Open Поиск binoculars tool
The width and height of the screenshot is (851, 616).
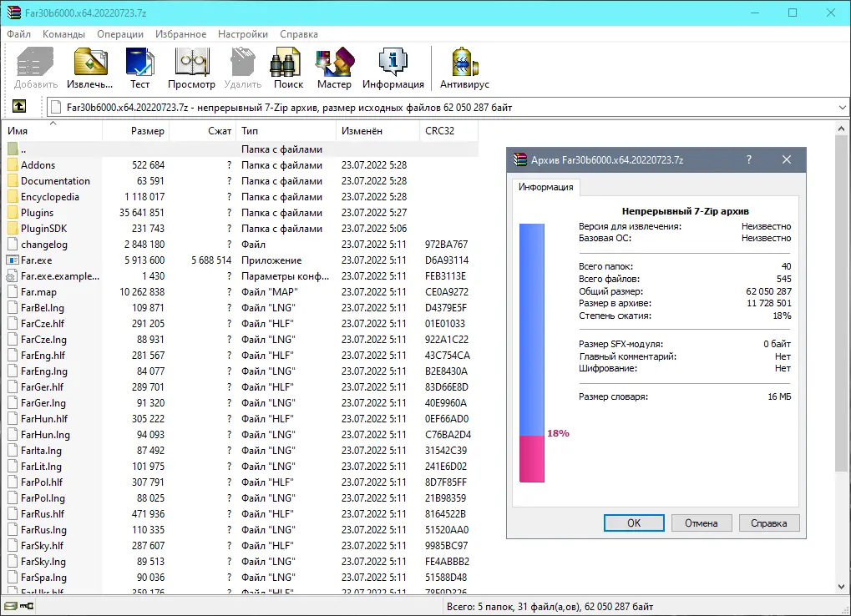point(288,68)
